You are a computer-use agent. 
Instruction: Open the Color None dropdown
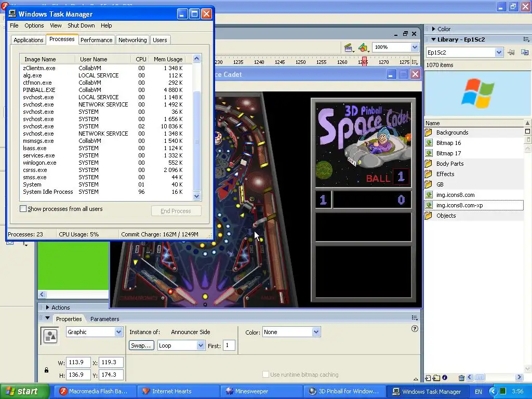[x=316, y=332]
